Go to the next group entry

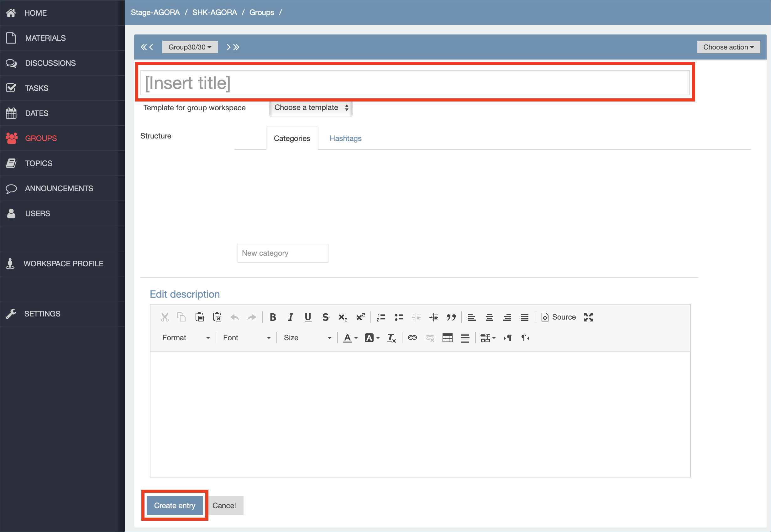(x=229, y=47)
